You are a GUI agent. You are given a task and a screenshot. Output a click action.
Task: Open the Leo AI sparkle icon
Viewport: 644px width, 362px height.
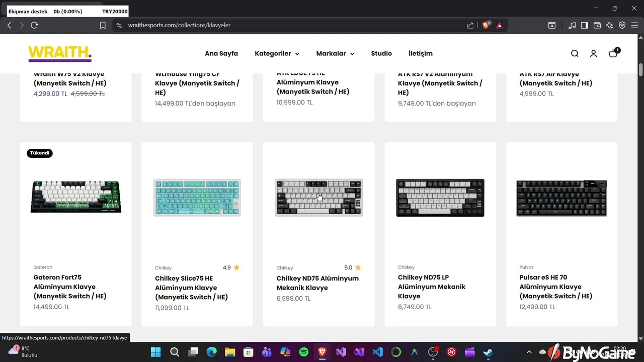[x=609, y=25]
